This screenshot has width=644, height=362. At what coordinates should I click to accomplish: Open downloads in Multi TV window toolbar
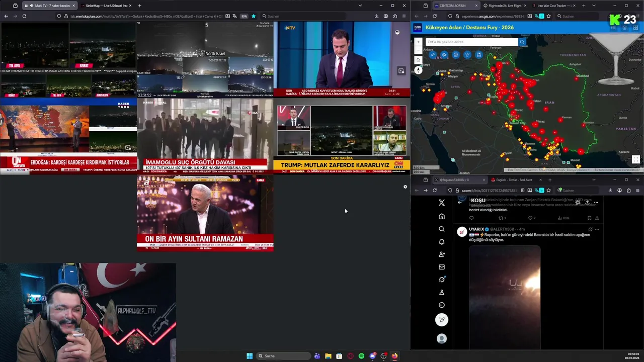[376, 16]
